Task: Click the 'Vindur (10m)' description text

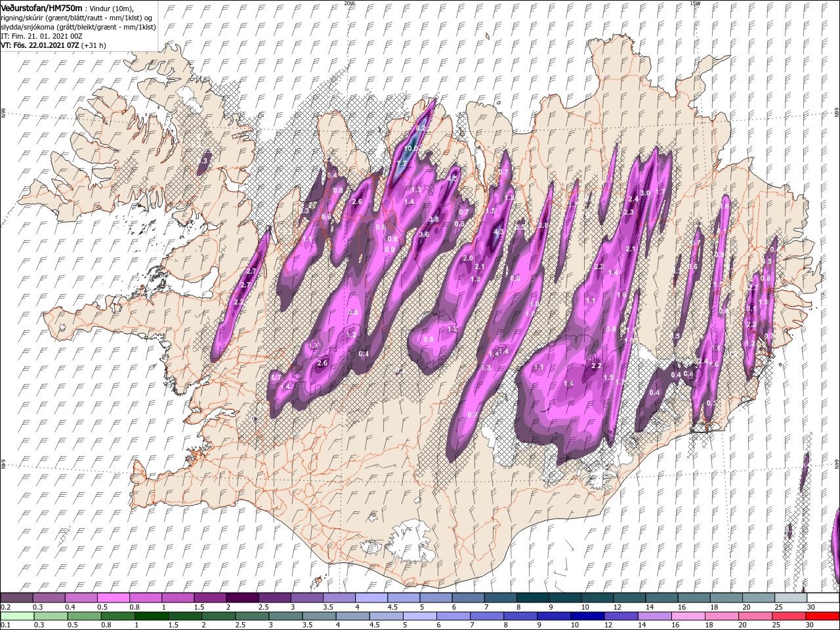Action: 111,7
